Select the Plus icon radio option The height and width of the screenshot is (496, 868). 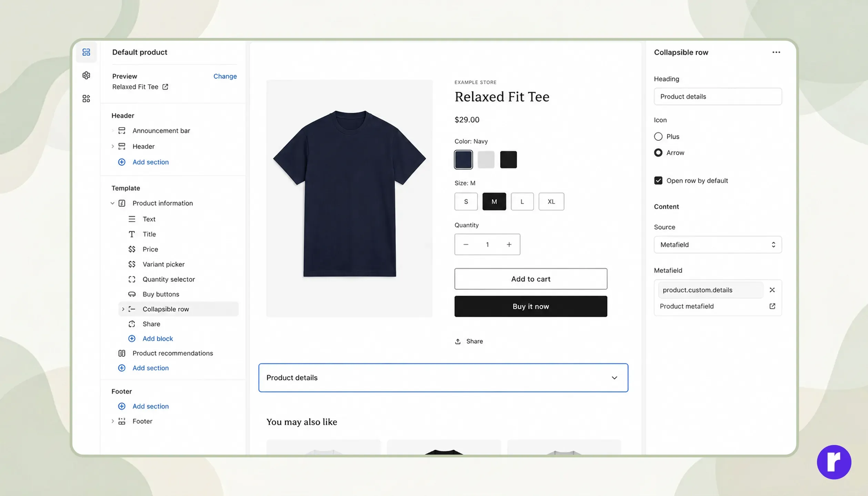(x=658, y=136)
